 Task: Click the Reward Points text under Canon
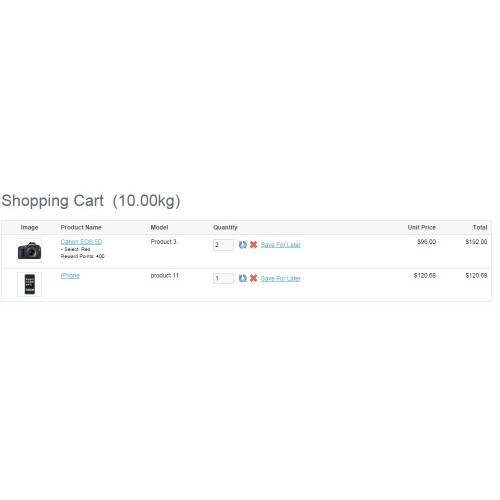(x=83, y=256)
